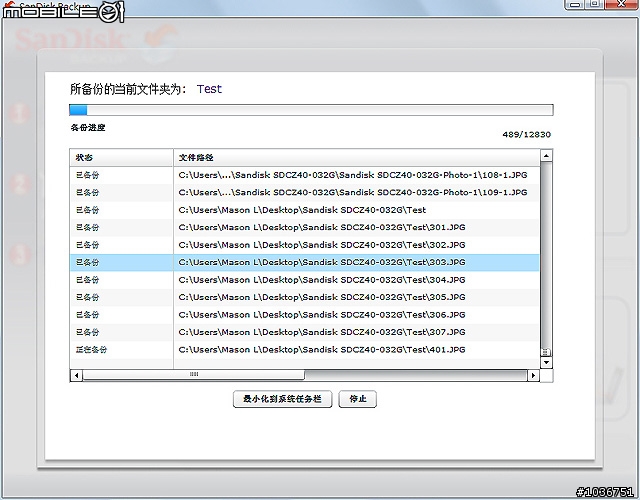Click the Test folder name label
Viewport: 640px width, 500px height.
[209, 89]
